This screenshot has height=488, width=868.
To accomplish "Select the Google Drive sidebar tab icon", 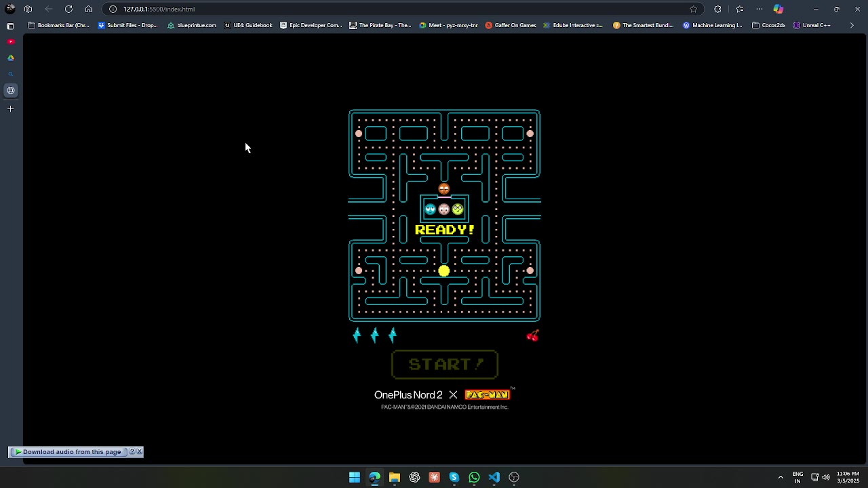I will click(10, 58).
